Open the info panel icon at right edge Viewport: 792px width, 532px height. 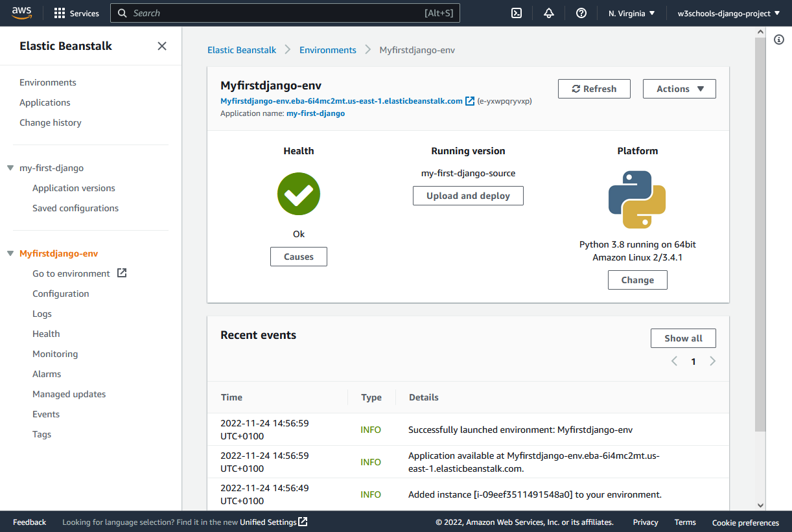tap(779, 40)
